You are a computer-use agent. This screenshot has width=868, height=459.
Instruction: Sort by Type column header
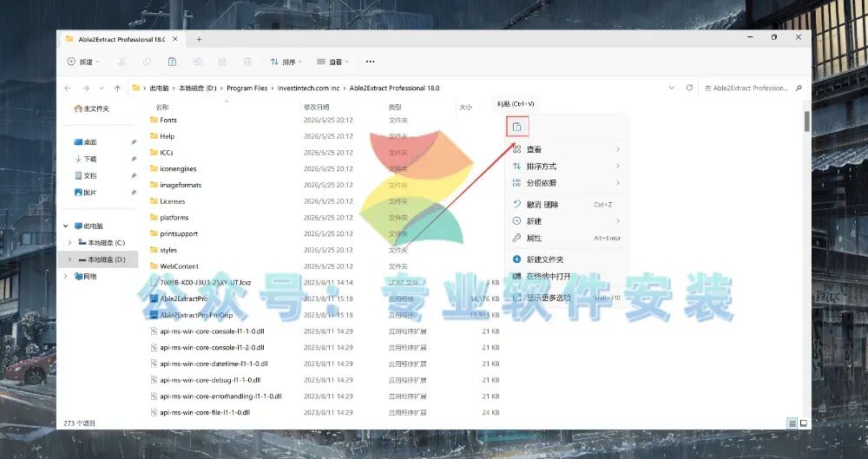(x=395, y=107)
